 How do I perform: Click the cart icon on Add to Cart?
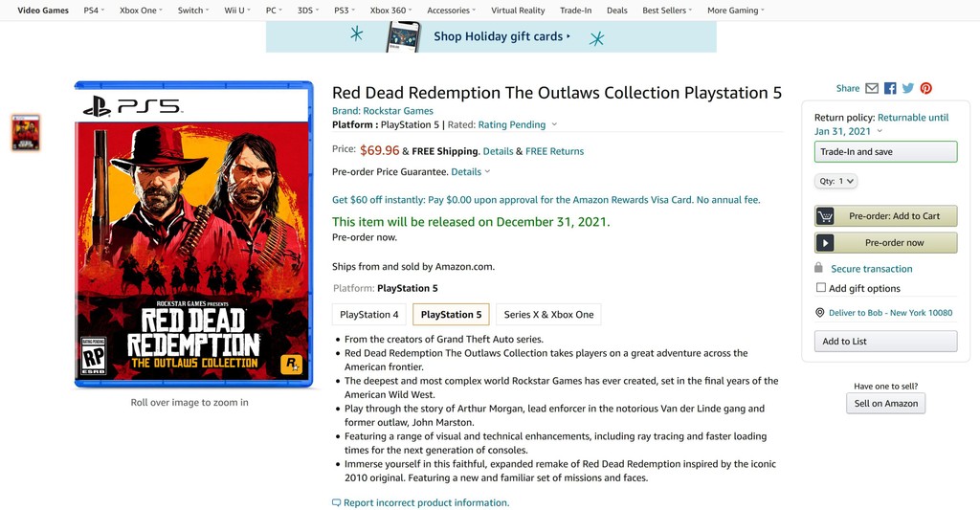click(x=825, y=216)
